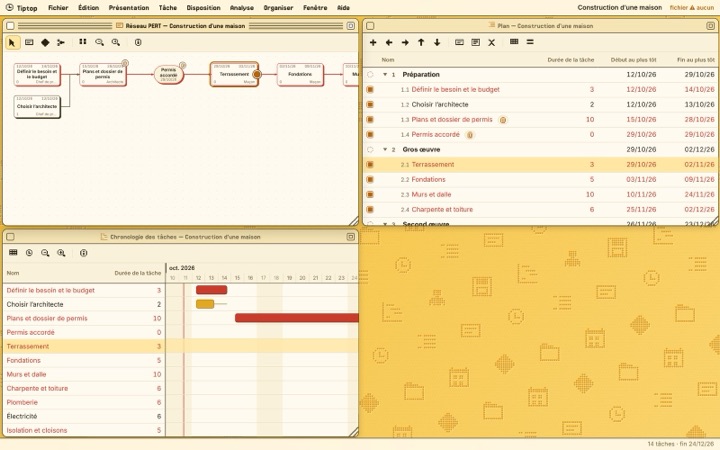Click the two-column layout icon in PERT toolbar
Viewport: 720px width, 450px height.
[83, 42]
